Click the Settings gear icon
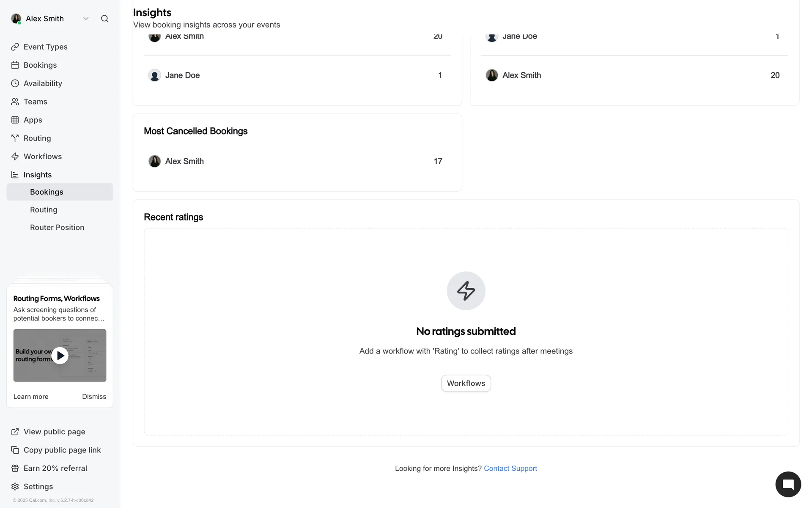Viewport: 812px width, 508px height. [15, 486]
